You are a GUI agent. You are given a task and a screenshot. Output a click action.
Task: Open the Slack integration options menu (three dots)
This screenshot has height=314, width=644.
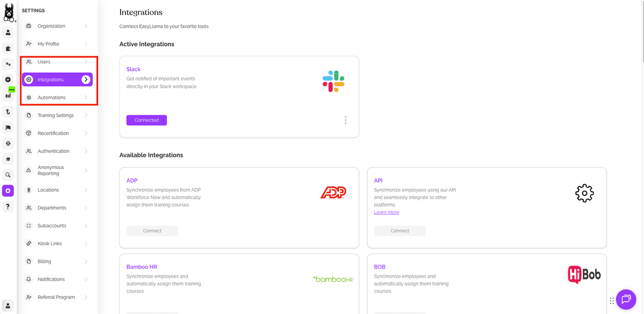[x=346, y=120]
